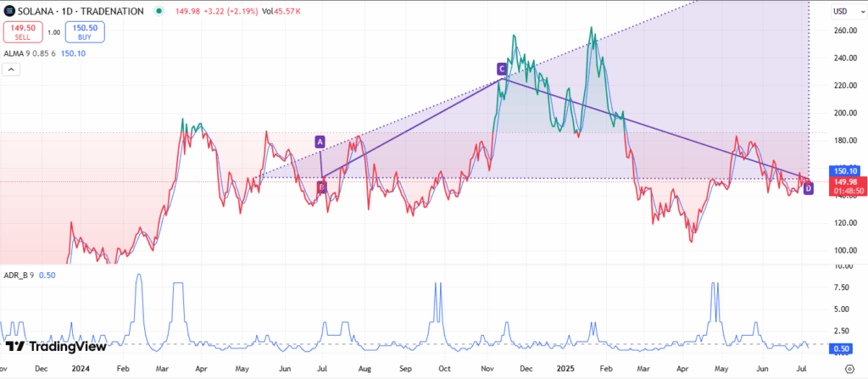Click the TradingView logo
This screenshot has height=379, width=868.
(56, 346)
